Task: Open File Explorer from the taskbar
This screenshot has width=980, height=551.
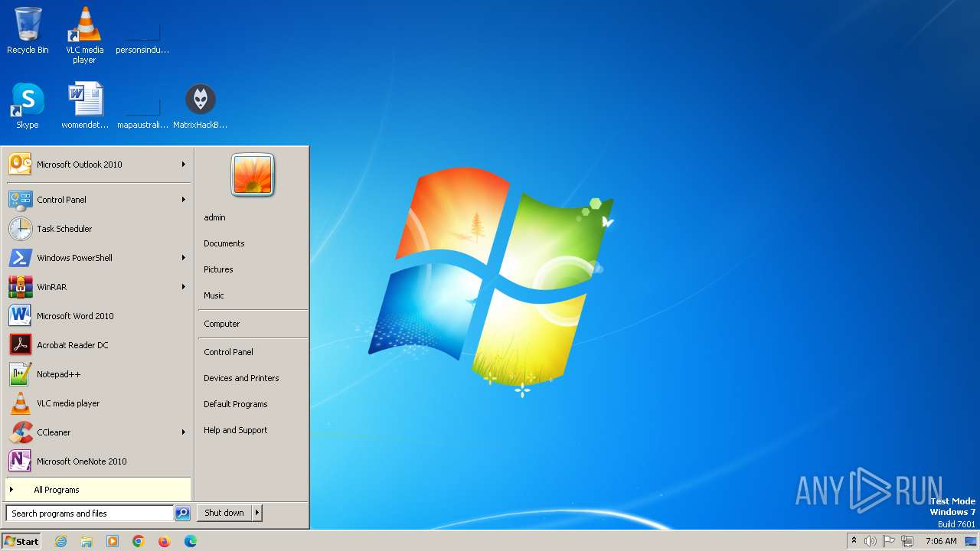Action: (87, 541)
